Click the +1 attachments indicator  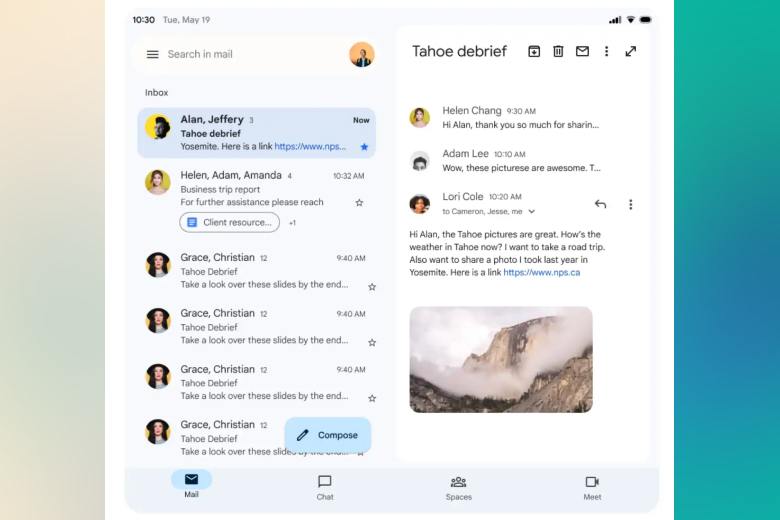tap(292, 223)
